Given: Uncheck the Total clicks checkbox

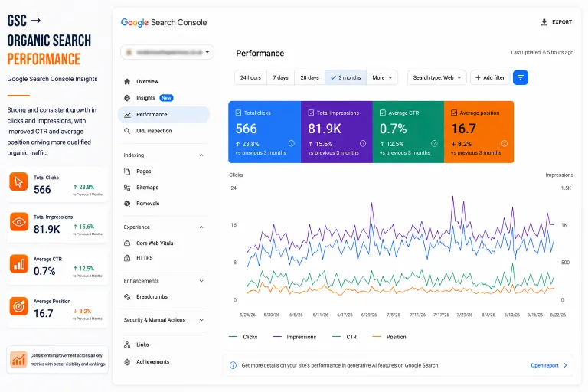Looking at the screenshot, I should click(x=238, y=113).
